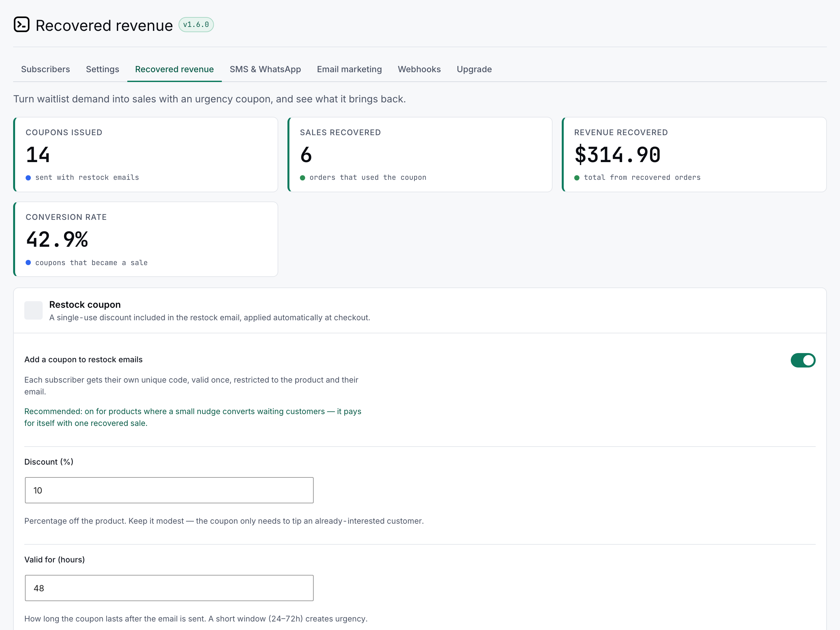The width and height of the screenshot is (840, 630).
Task: Switch to the Webhooks tab
Action: click(419, 69)
